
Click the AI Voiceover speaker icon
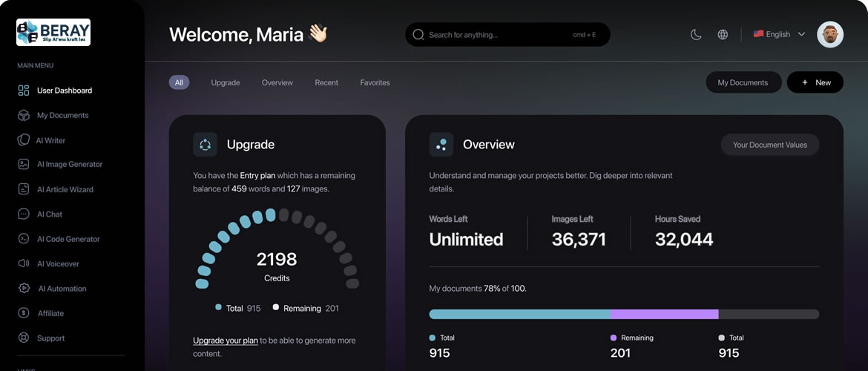coord(24,264)
